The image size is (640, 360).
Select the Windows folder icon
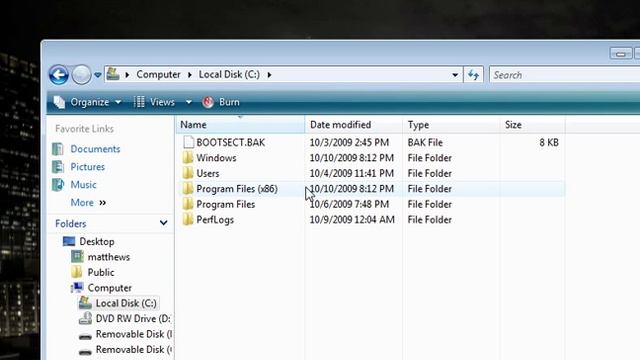point(188,158)
